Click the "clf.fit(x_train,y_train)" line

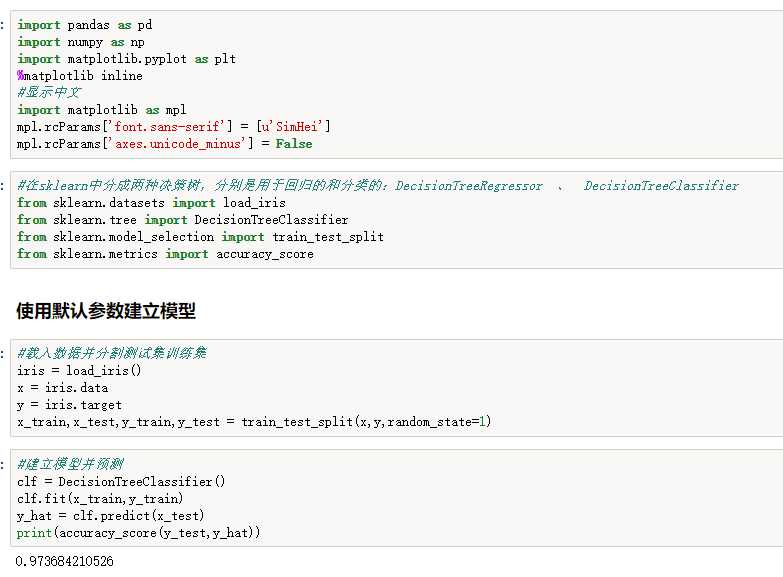(100, 498)
